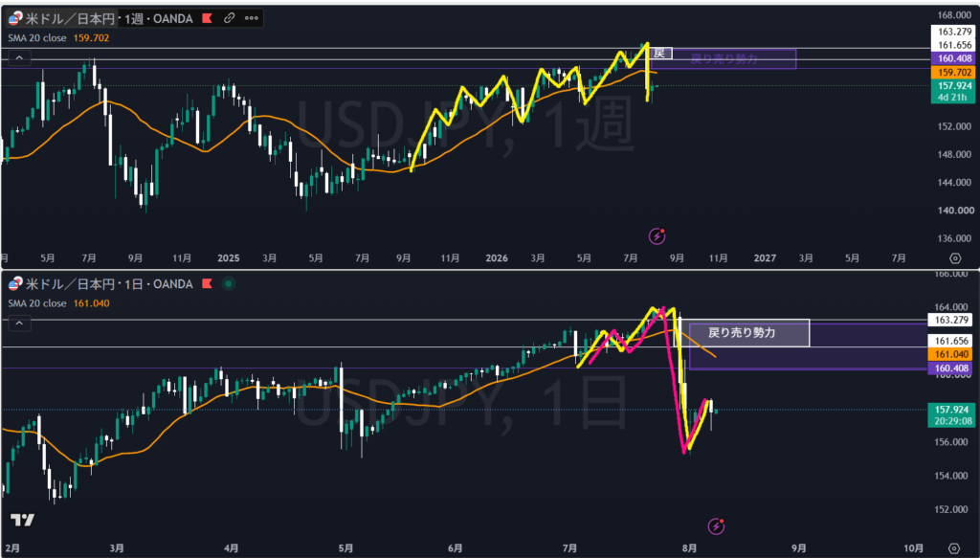Select SMA 20 close legend on daily chart
This screenshot has height=558, width=980.
click(37, 303)
